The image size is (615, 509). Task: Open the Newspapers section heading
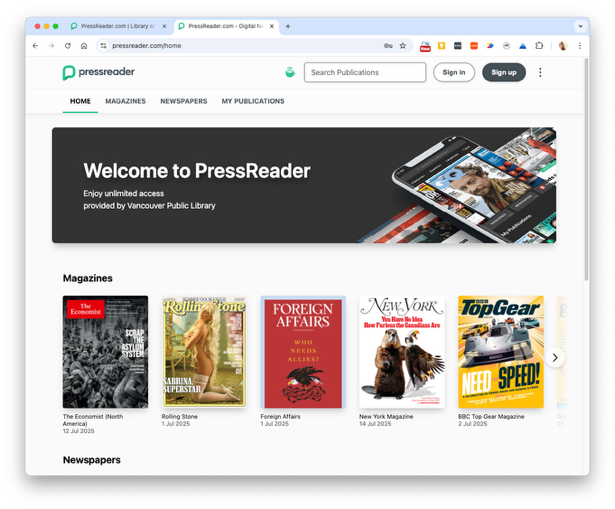click(x=92, y=460)
